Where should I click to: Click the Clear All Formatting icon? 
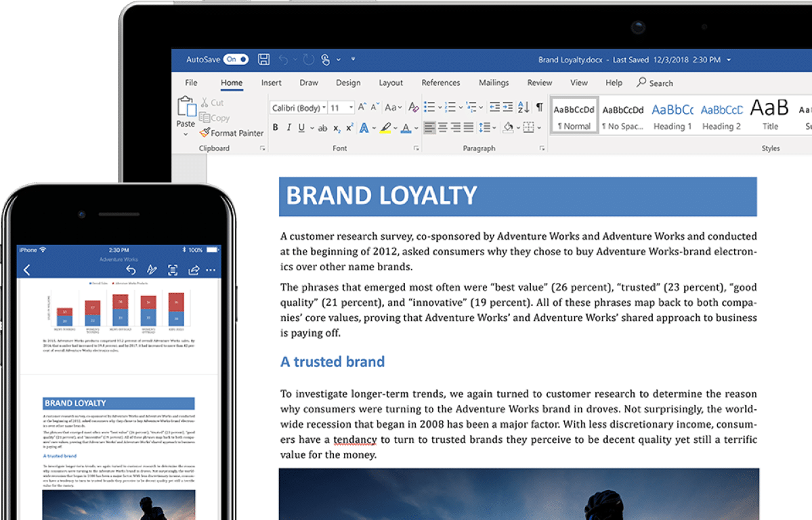click(414, 107)
